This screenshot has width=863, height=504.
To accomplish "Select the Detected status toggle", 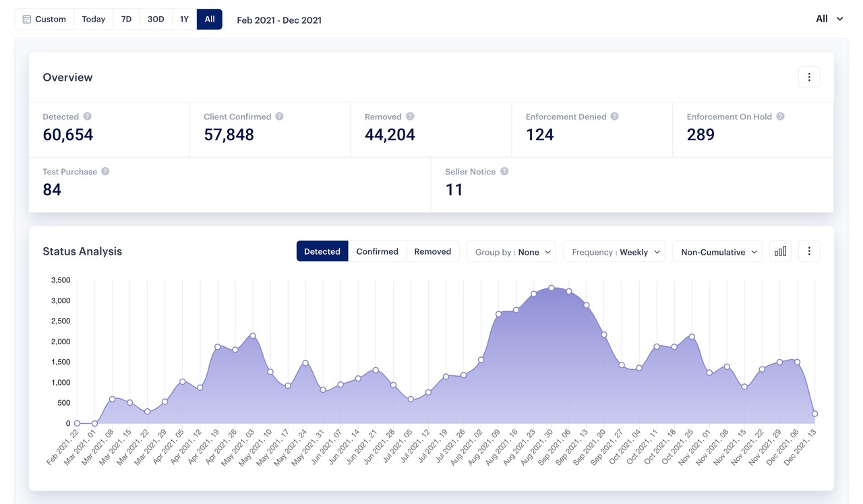I will 322,251.
